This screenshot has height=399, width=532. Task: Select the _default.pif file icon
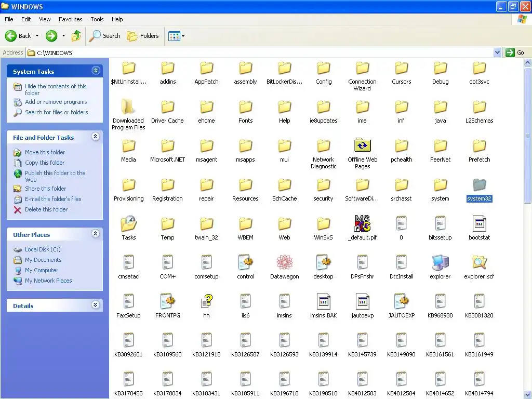[362, 223]
